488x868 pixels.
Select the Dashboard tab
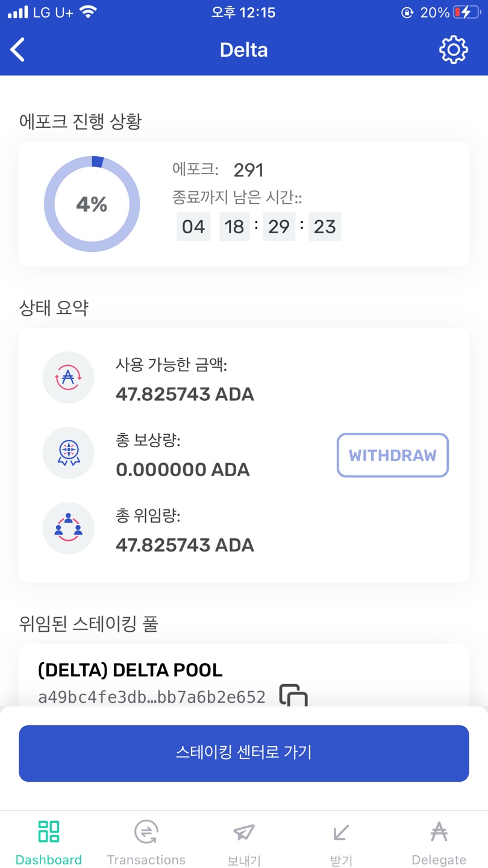(49, 842)
